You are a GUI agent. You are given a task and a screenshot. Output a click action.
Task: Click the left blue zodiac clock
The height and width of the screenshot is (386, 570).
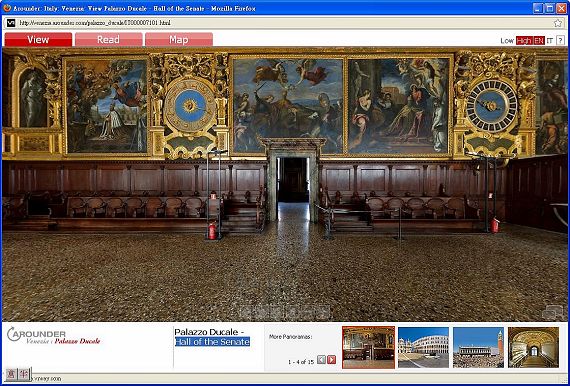click(190, 106)
